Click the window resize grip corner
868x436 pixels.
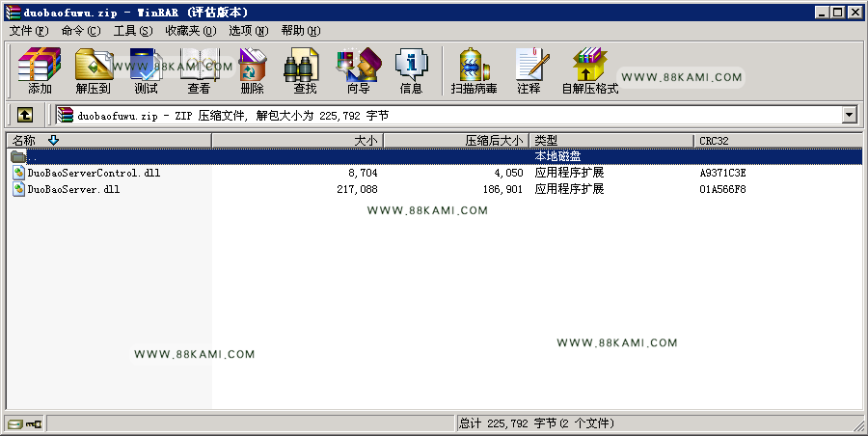coord(857,425)
